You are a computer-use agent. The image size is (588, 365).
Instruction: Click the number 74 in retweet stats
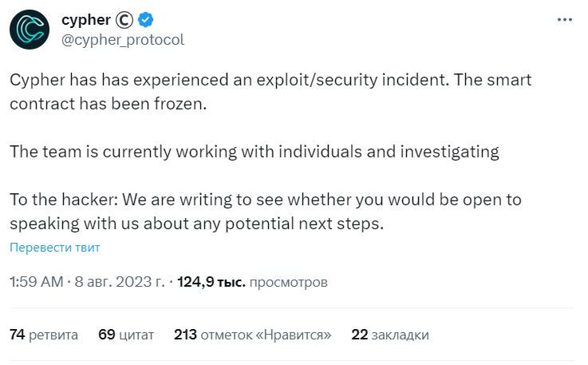(18, 335)
